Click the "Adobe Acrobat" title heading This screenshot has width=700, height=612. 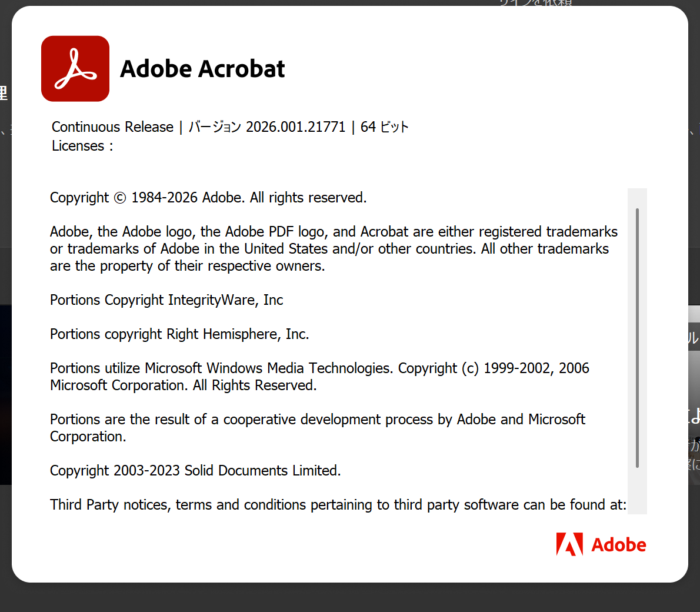pyautogui.click(x=202, y=69)
